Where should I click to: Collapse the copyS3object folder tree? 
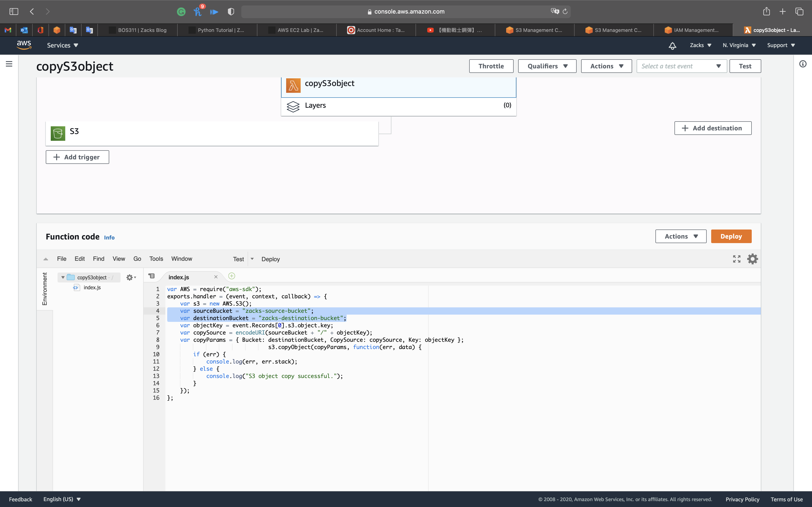(63, 277)
